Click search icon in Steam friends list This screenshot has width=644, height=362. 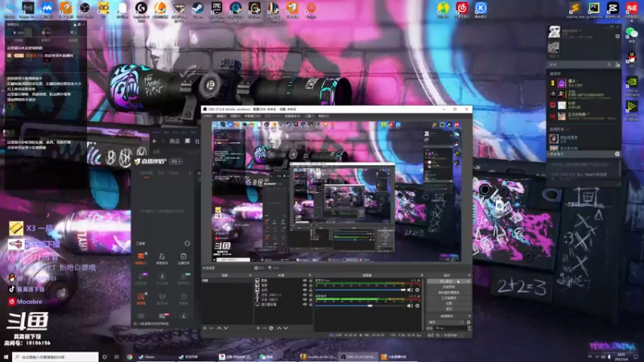tap(609, 64)
